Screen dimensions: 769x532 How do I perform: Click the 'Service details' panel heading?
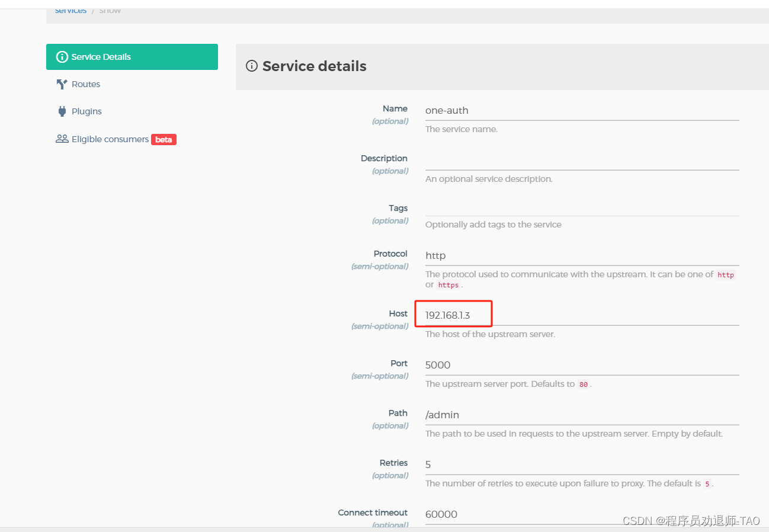[314, 66]
